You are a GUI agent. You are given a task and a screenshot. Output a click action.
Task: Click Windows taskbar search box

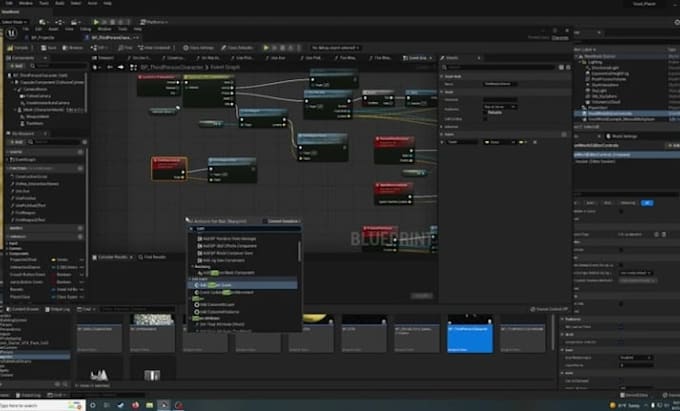point(42,405)
